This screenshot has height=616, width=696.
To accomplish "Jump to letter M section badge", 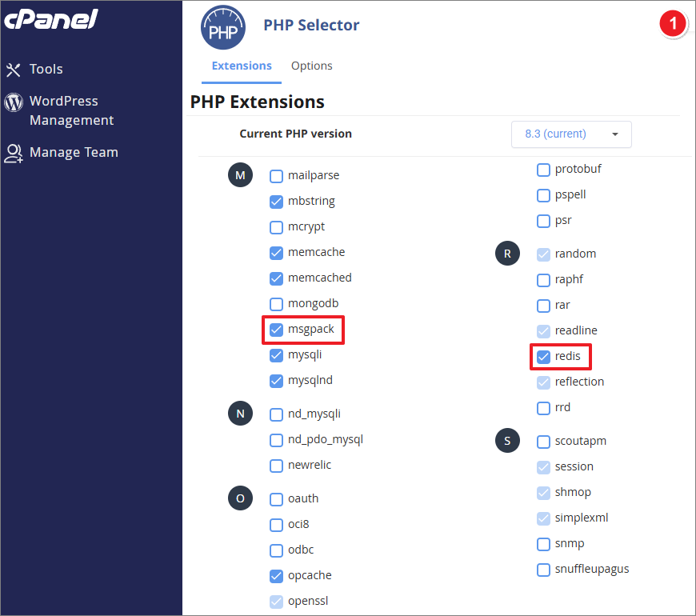I will point(240,175).
